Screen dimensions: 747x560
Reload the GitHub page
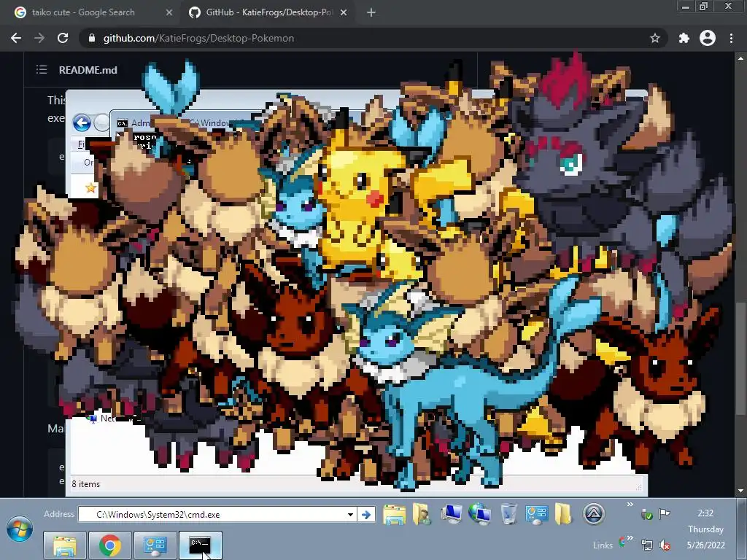tap(63, 38)
